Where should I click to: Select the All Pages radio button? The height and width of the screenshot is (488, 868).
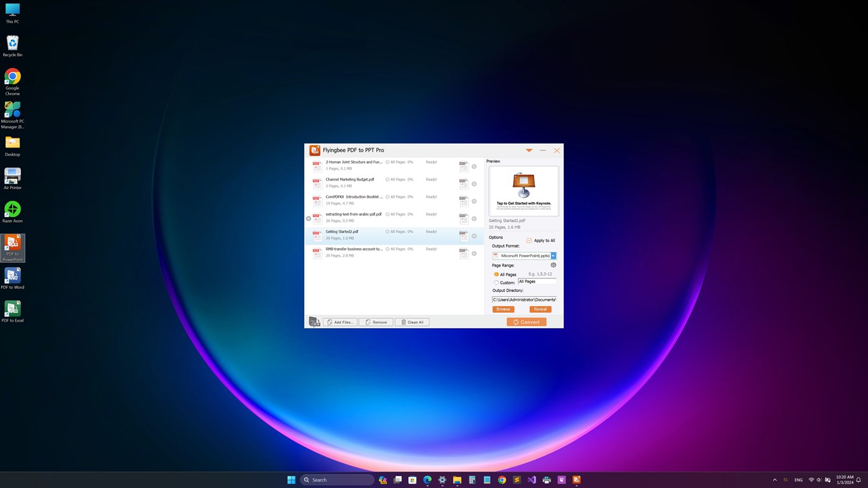point(496,274)
